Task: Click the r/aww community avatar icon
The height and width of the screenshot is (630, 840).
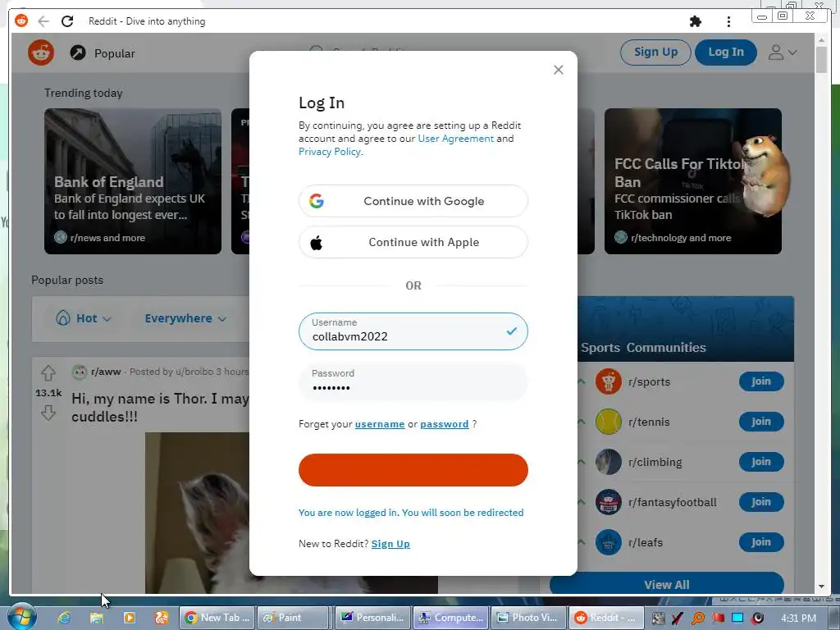Action: pyautogui.click(x=80, y=372)
